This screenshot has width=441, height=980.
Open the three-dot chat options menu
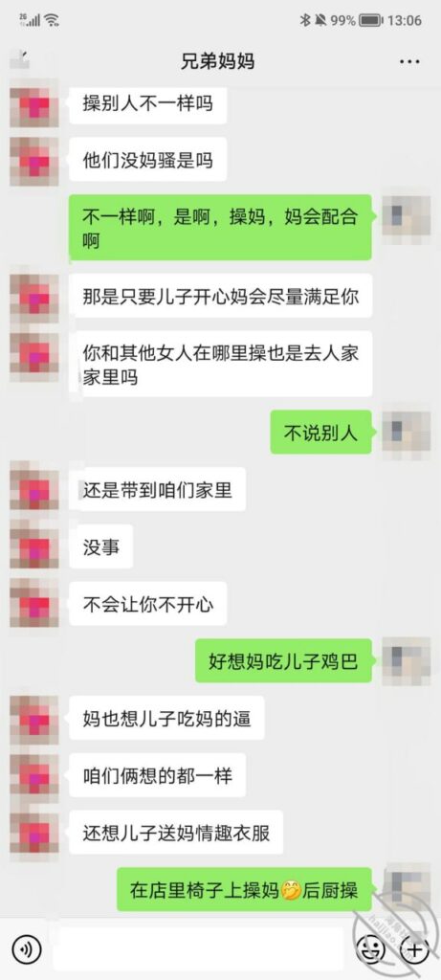pyautogui.click(x=409, y=62)
